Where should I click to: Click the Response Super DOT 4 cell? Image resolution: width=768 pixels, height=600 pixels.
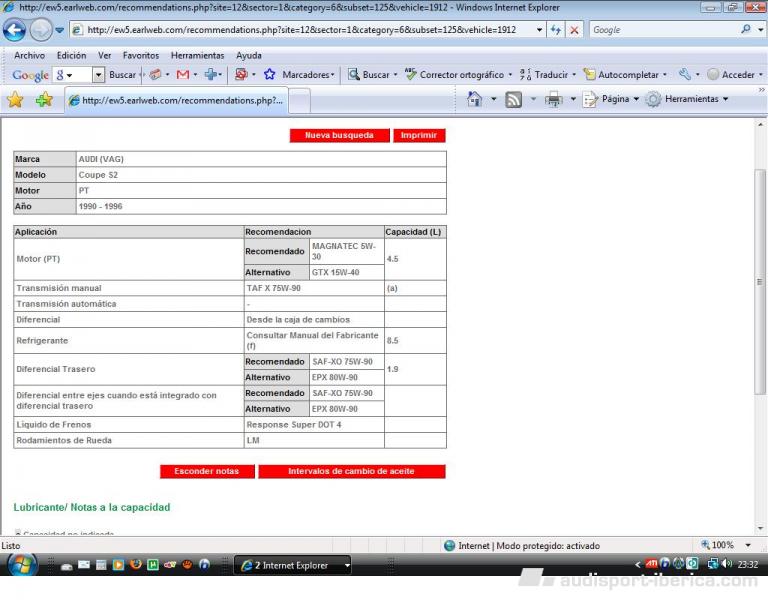pyautogui.click(x=314, y=425)
